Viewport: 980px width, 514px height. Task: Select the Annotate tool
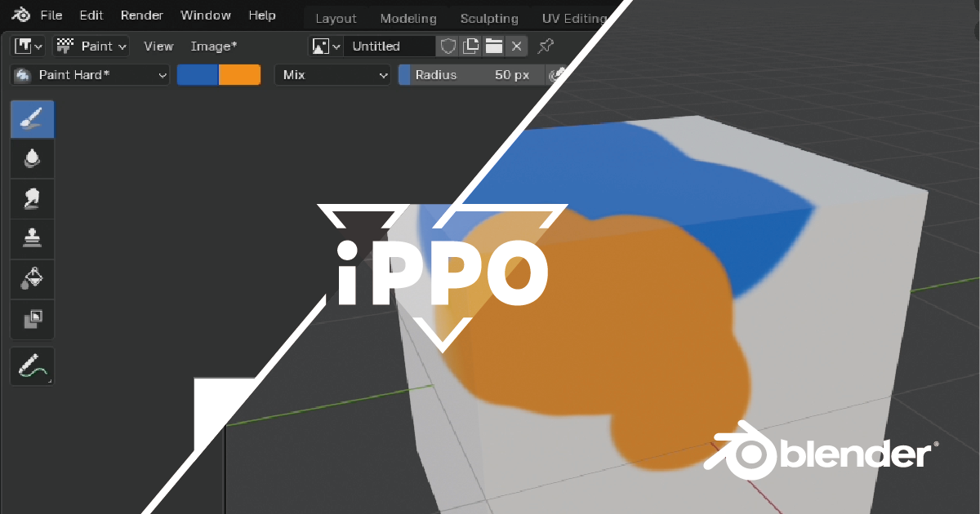pos(33,366)
